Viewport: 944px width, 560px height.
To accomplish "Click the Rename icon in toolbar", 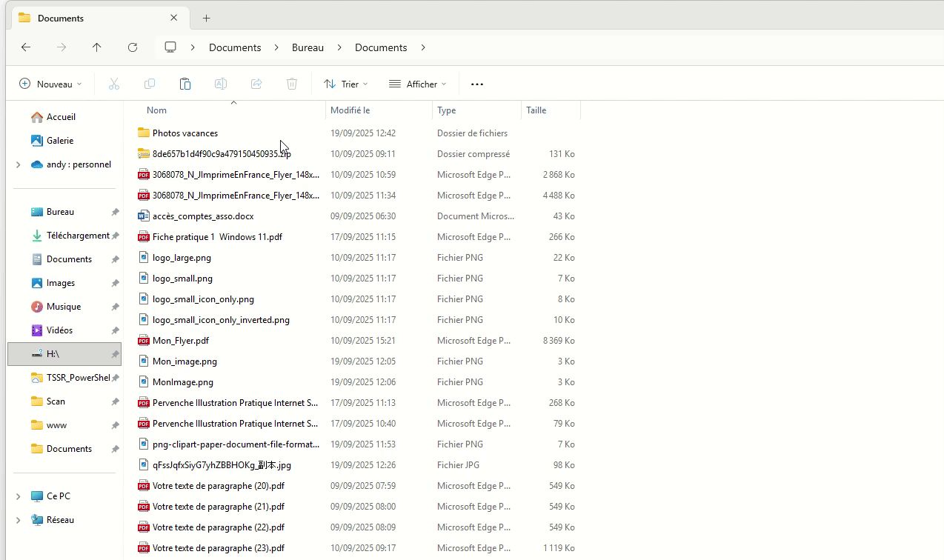I will [x=221, y=84].
